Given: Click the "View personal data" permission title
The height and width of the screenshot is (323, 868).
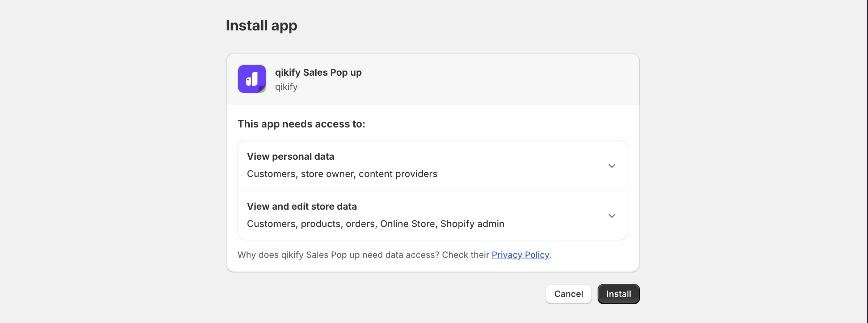Looking at the screenshot, I should click(x=290, y=156).
